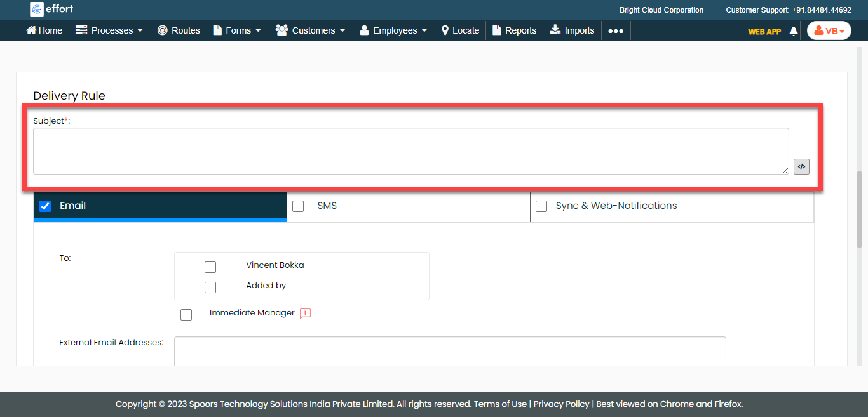The width and height of the screenshot is (868, 417).
Task: Click the effort logo icon
Action: pos(37,9)
